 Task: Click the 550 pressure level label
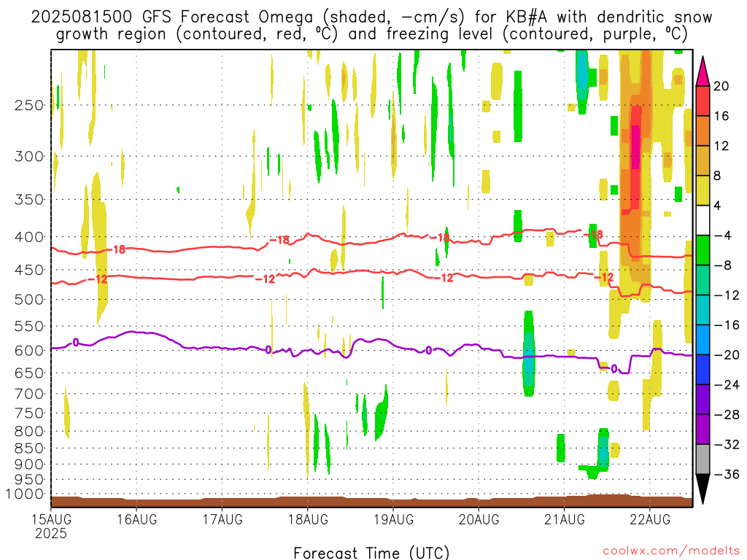[x=29, y=326]
